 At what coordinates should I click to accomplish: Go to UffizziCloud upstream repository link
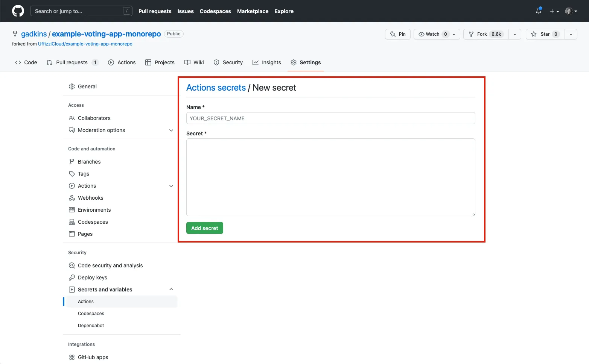pyautogui.click(x=85, y=44)
